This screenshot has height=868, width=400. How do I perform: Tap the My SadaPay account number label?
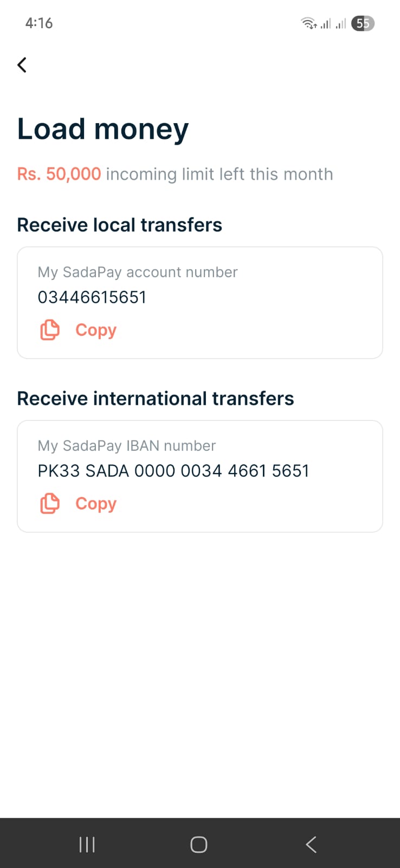click(138, 272)
